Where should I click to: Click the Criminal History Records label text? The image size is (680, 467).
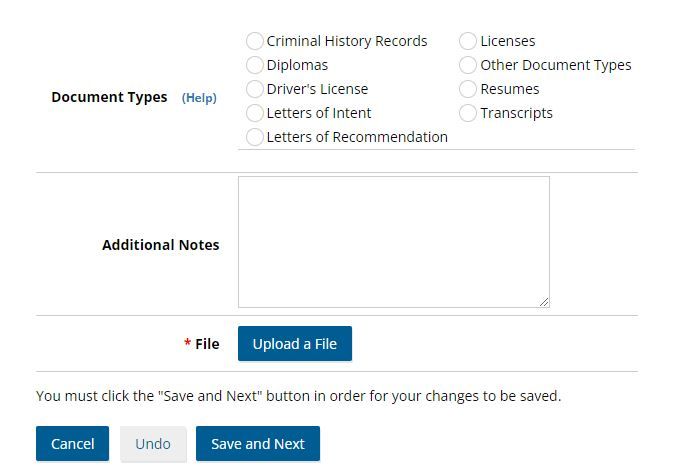point(347,41)
